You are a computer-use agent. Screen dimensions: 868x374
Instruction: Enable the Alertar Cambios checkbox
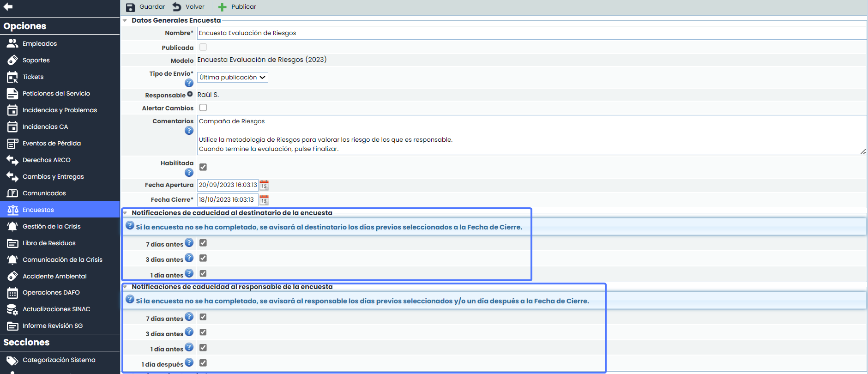[x=203, y=108]
